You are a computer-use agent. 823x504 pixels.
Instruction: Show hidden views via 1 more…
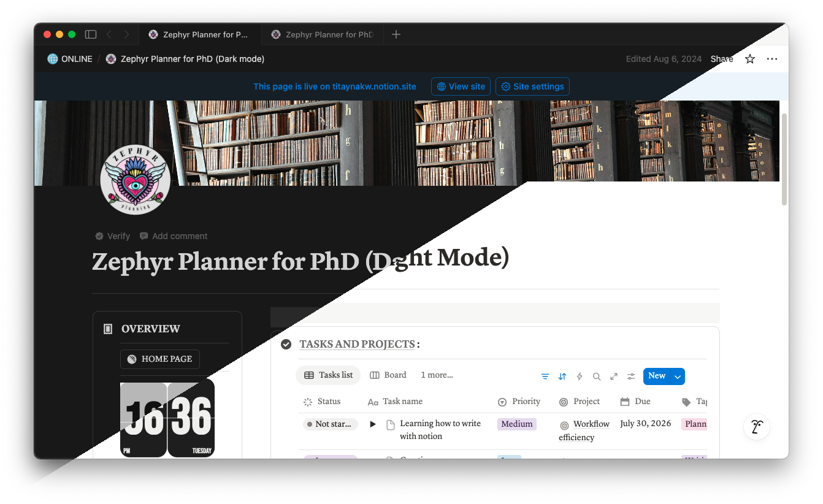(x=437, y=375)
